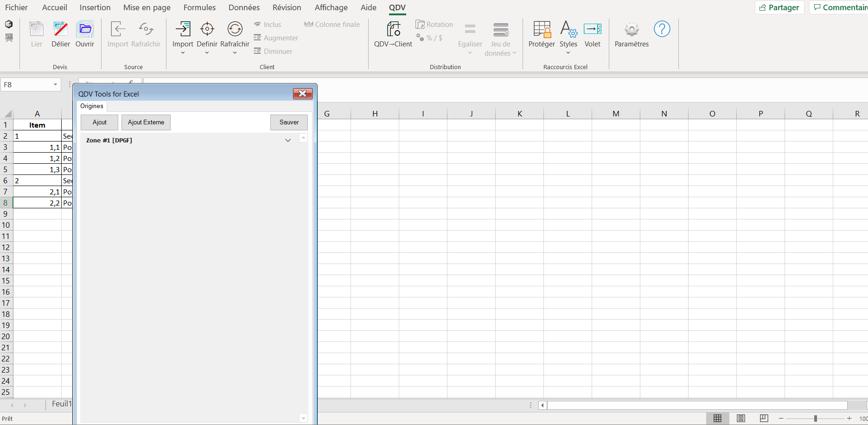
Task: Open the Données ribbon tab
Action: click(x=244, y=7)
